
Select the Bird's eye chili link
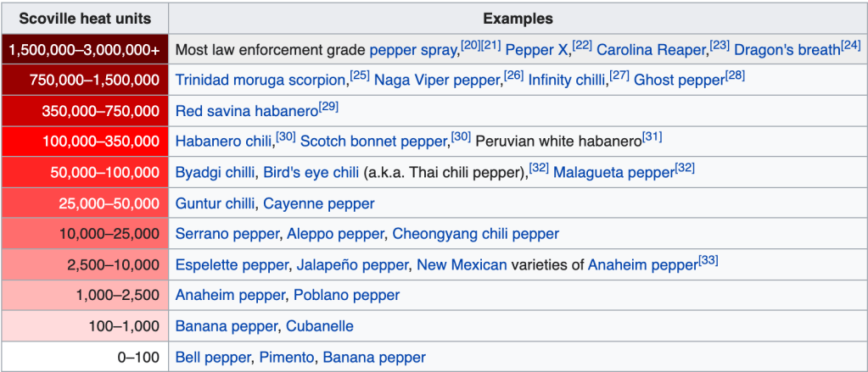[311, 173]
